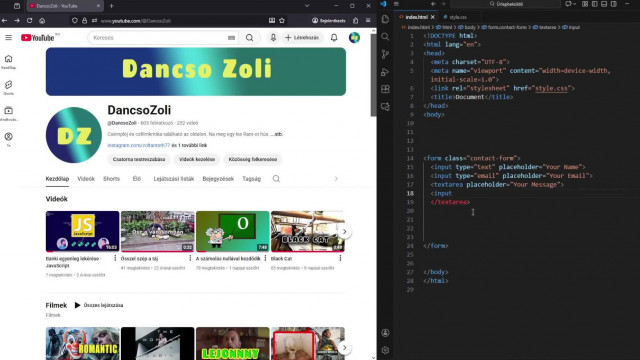
Task: Open the Videók channel tab
Action: 86,179
